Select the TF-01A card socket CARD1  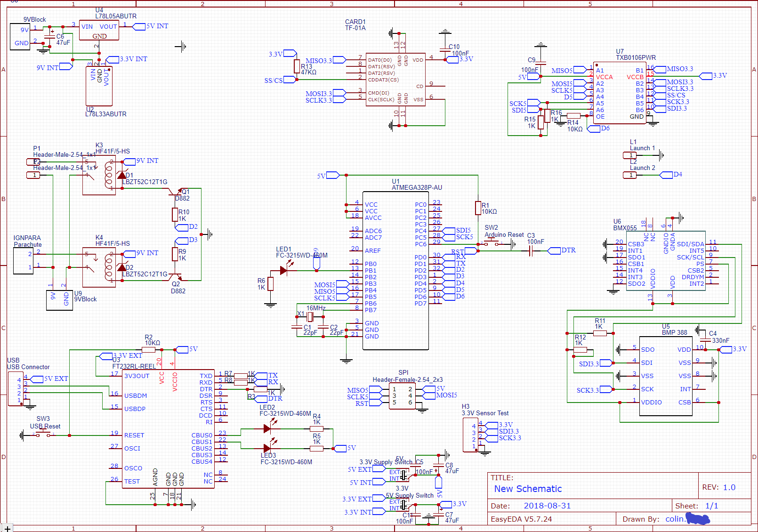[395, 80]
